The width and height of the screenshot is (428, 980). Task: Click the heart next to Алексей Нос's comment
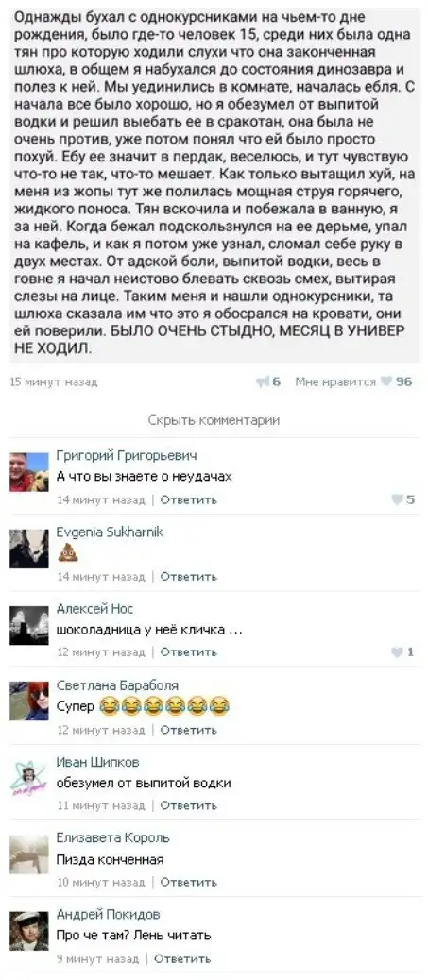(397, 651)
